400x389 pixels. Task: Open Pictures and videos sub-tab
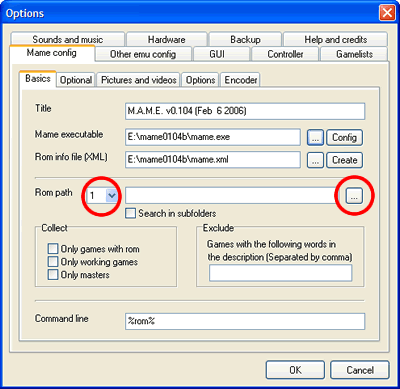pyautogui.click(x=138, y=80)
